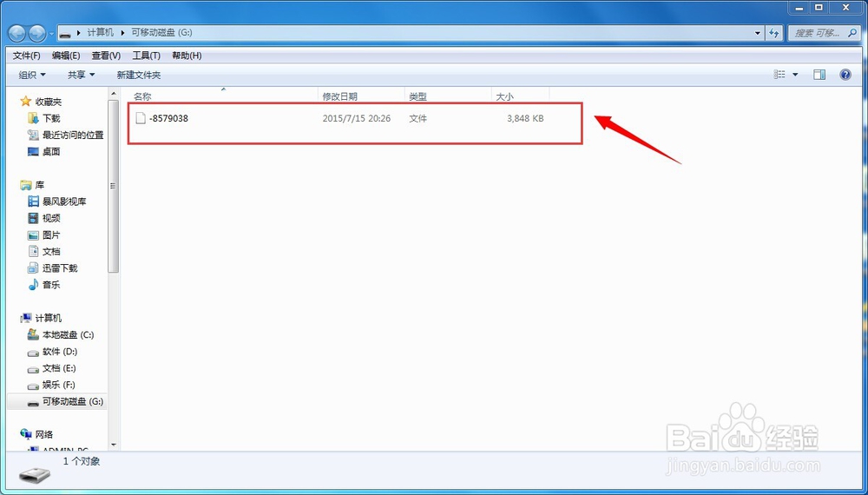
Task: Open recent pages dropdown beside the navigation arrows
Action: 51,34
